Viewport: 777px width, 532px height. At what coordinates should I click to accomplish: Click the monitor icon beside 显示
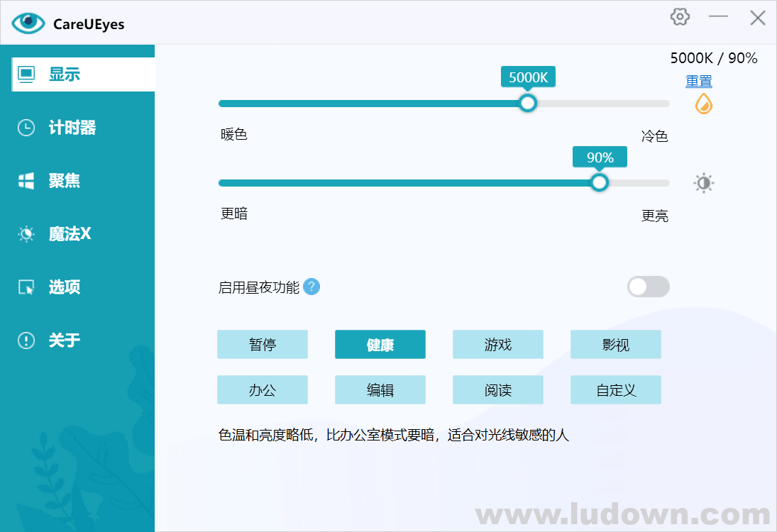(26, 74)
